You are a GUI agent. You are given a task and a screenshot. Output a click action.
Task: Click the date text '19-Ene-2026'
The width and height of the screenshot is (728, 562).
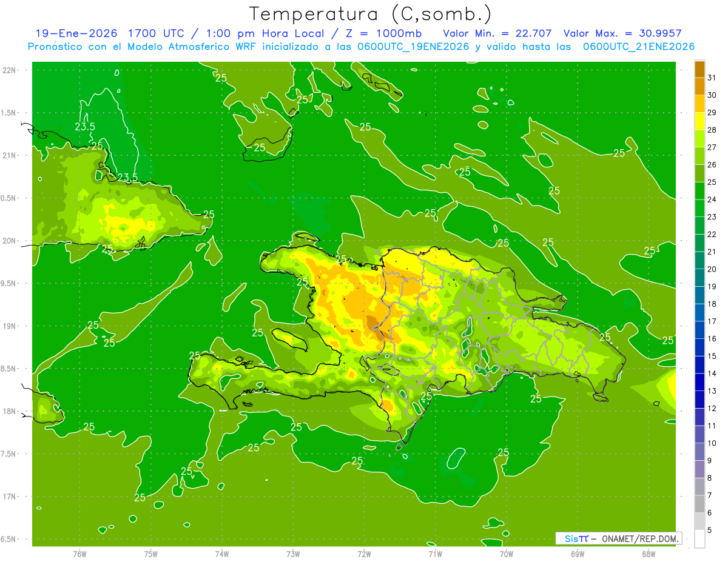[76, 33]
